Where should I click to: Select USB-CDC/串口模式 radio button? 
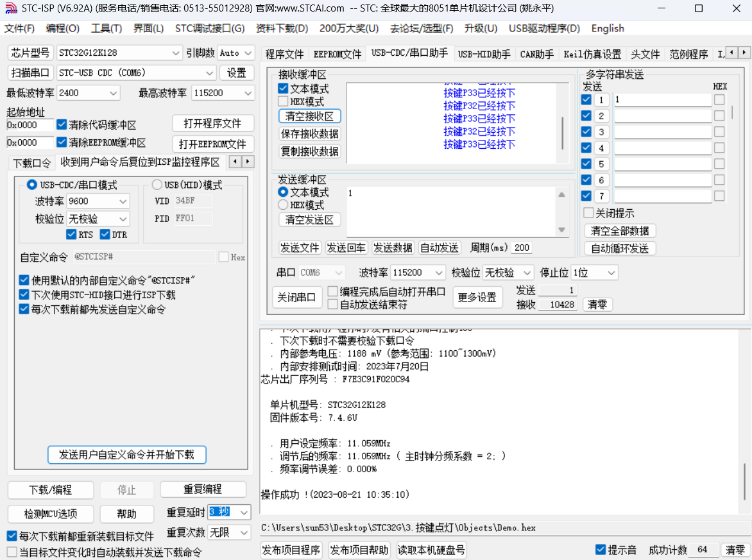31,185
